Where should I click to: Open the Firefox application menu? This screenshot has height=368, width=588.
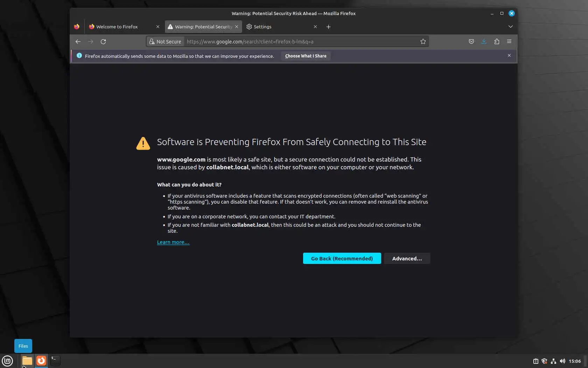pyautogui.click(x=509, y=41)
